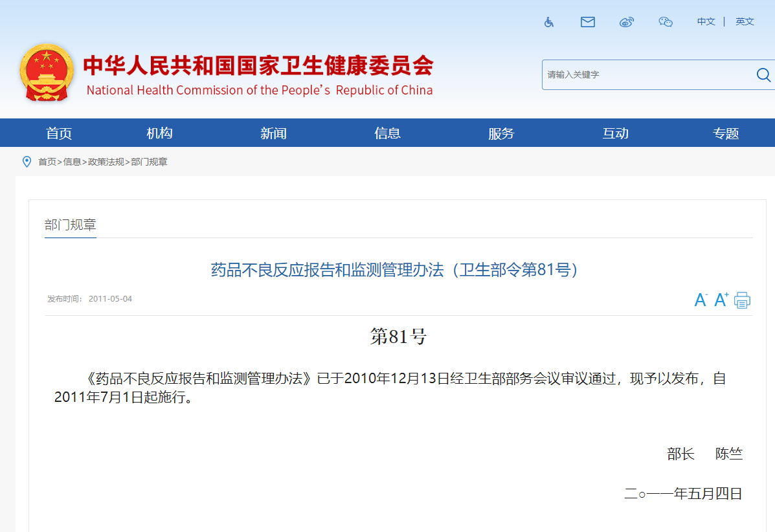This screenshot has height=532, width=775.
Task: Increase font size with A+ icon
Action: point(722,300)
